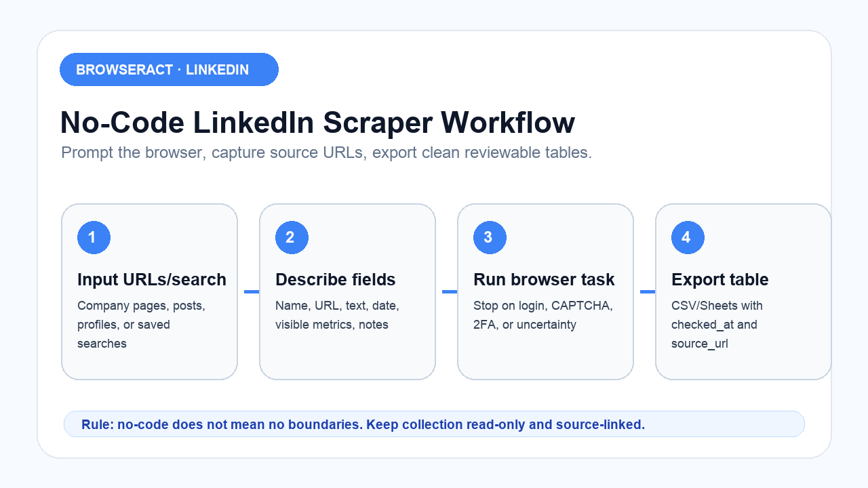The image size is (868, 488).
Task: Select the No-Code LinkedIn Scraper Workflow title
Action: (317, 123)
